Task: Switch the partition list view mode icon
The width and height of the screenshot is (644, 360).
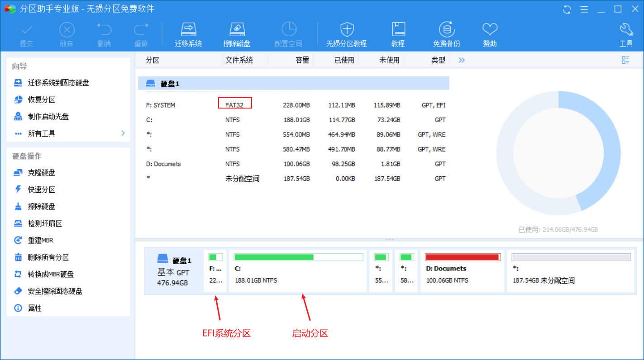Action: click(626, 60)
